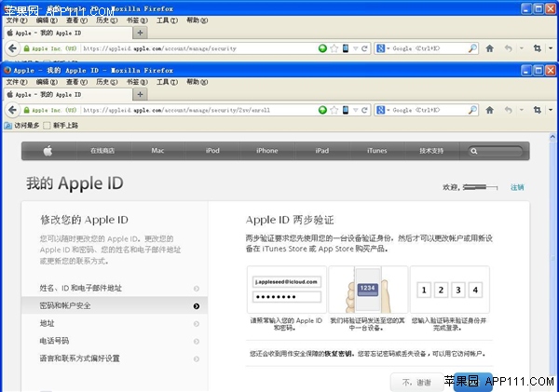
Task: Click the 不，谢谢 button
Action: tap(416, 382)
